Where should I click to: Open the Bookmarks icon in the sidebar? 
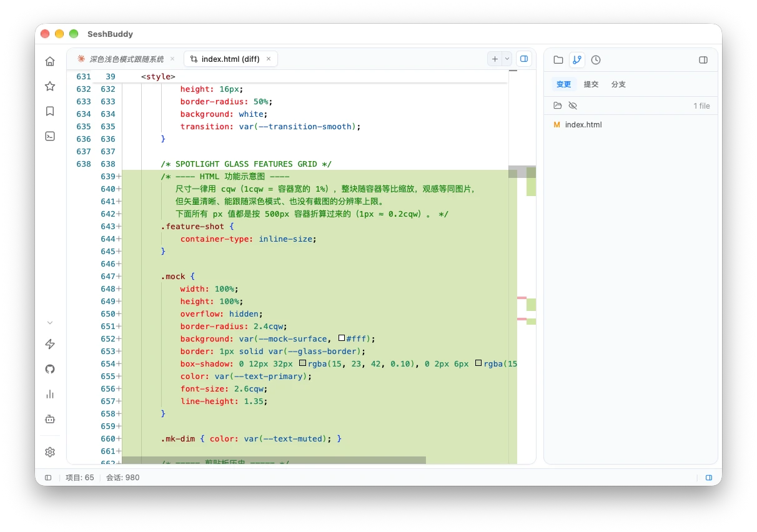50,111
